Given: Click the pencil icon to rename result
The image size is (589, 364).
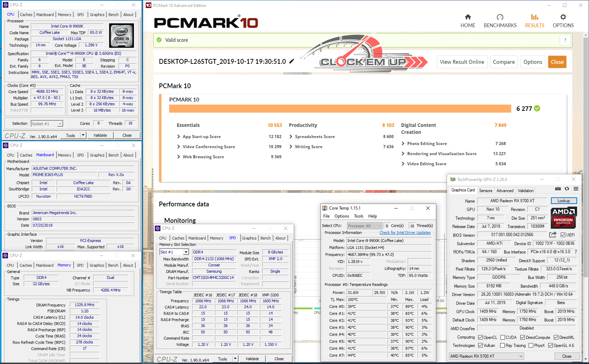Looking at the screenshot, I should pos(292,61).
